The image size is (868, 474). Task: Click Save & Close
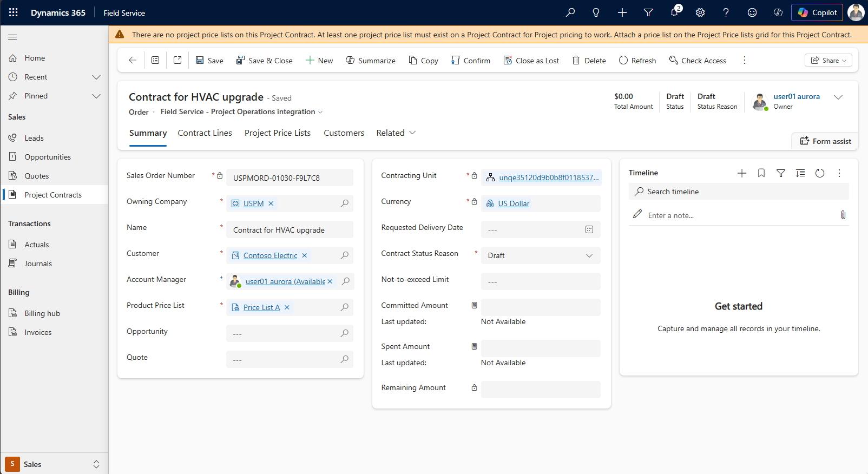click(264, 60)
